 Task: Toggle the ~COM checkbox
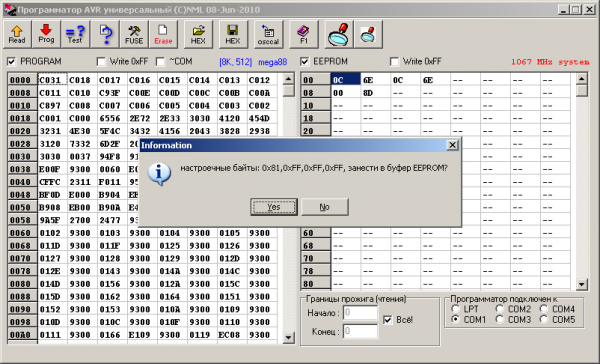pyautogui.click(x=160, y=61)
